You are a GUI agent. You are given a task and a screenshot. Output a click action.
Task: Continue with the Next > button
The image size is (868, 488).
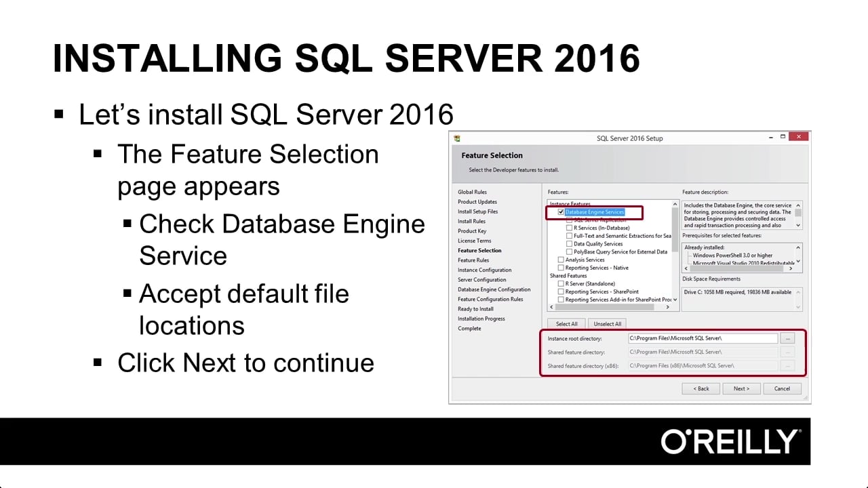coord(741,388)
